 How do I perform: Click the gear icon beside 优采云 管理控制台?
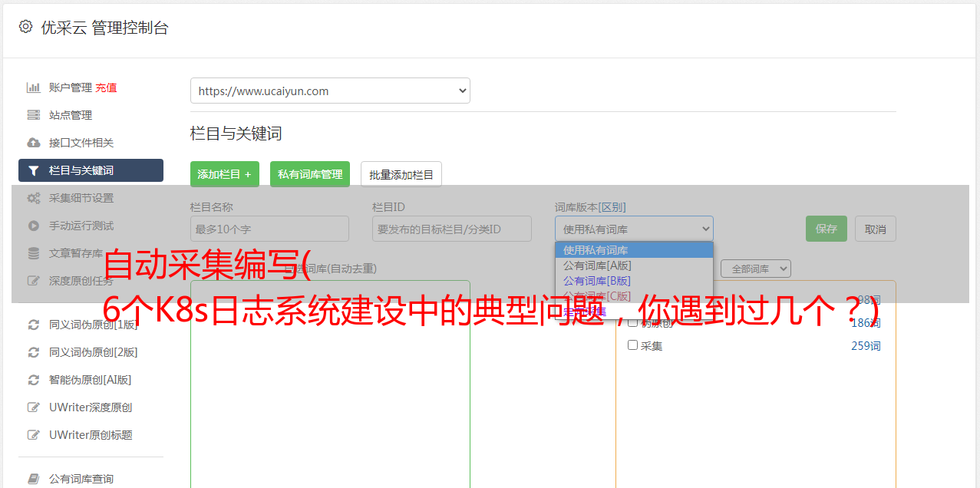tap(25, 27)
